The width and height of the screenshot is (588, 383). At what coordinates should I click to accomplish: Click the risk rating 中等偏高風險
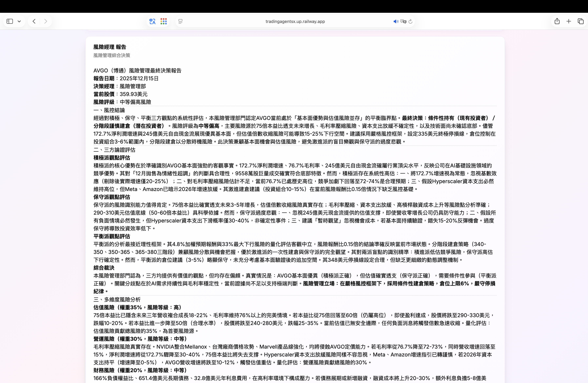point(135,102)
